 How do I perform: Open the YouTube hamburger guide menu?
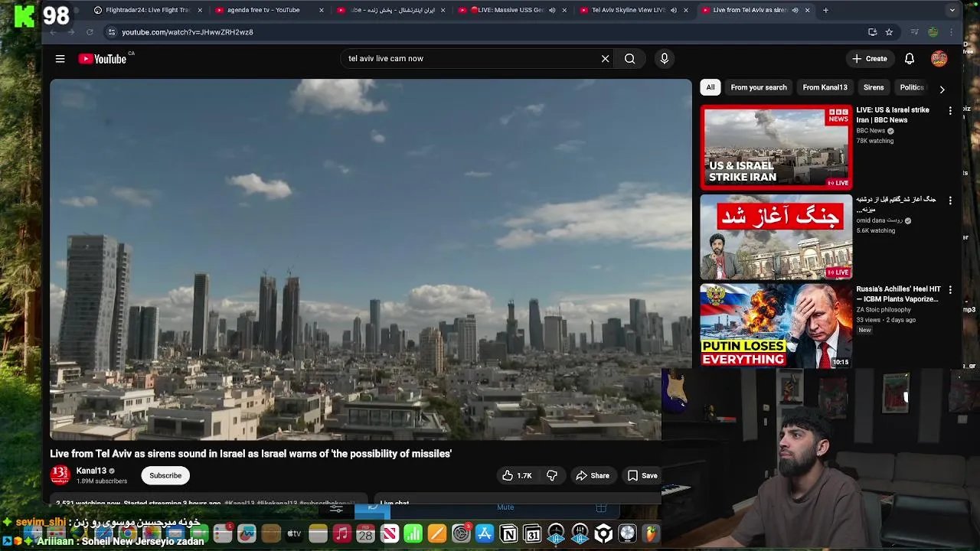pyautogui.click(x=60, y=58)
